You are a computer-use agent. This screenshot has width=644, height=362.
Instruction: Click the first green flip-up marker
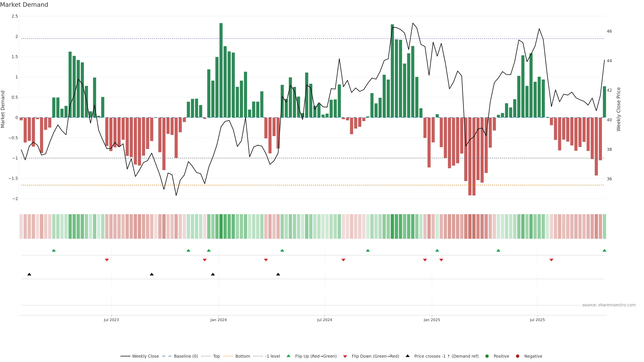54,250
